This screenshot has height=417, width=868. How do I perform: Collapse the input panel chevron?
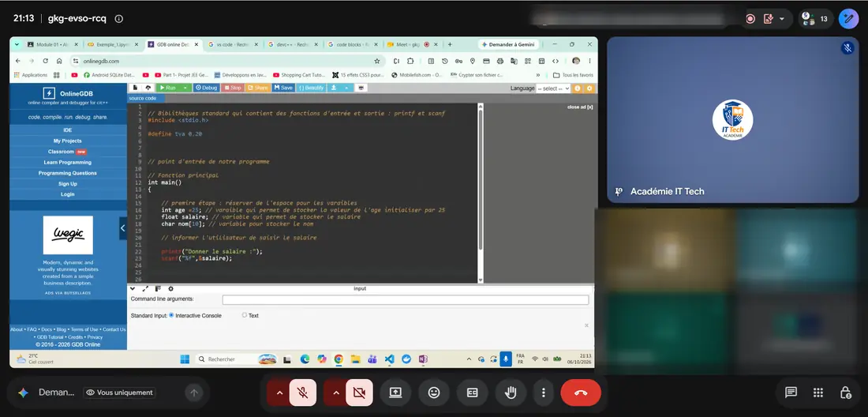[133, 288]
